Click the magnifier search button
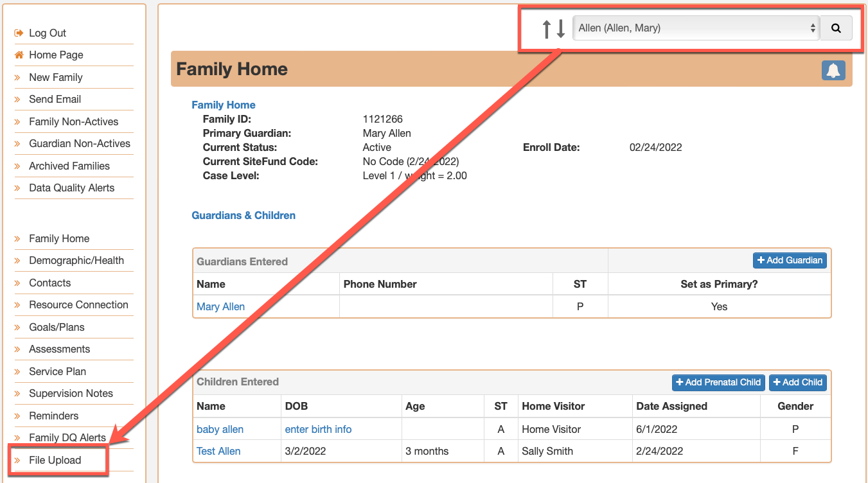Screen dimensions: 868x483 point(836,28)
